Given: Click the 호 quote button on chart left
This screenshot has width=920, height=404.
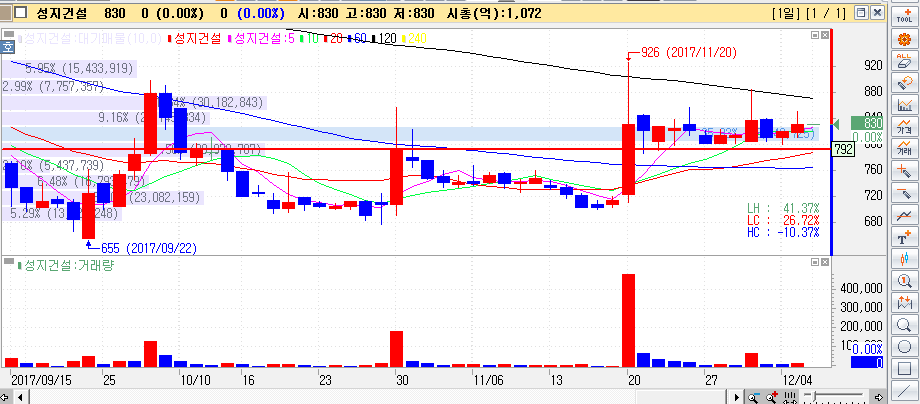Looking at the screenshot, I should 8,47.
